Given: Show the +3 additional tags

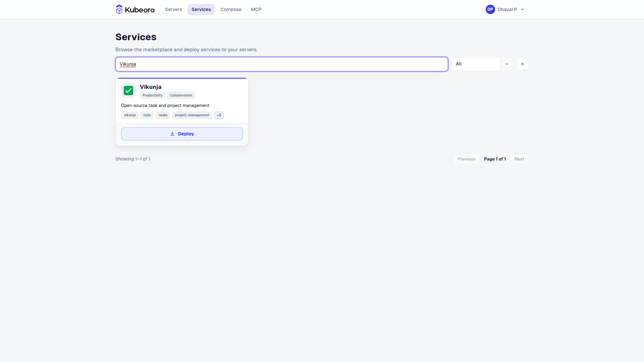Looking at the screenshot, I should (x=219, y=115).
